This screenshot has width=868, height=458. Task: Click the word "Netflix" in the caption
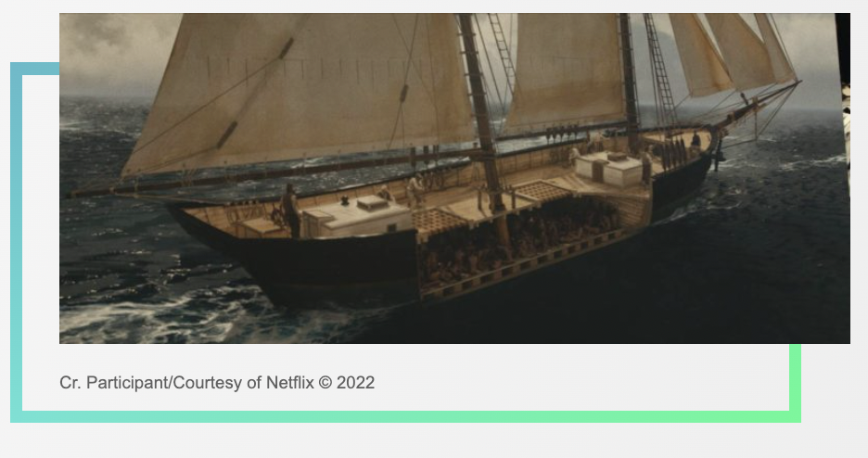click(x=290, y=382)
